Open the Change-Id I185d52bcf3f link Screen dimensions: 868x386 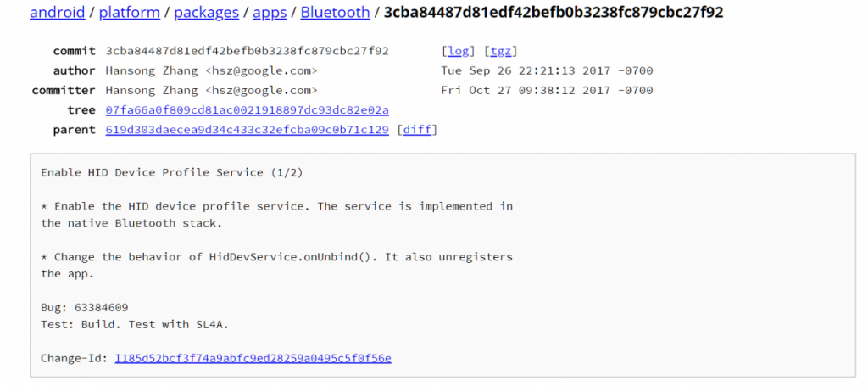[x=253, y=358]
